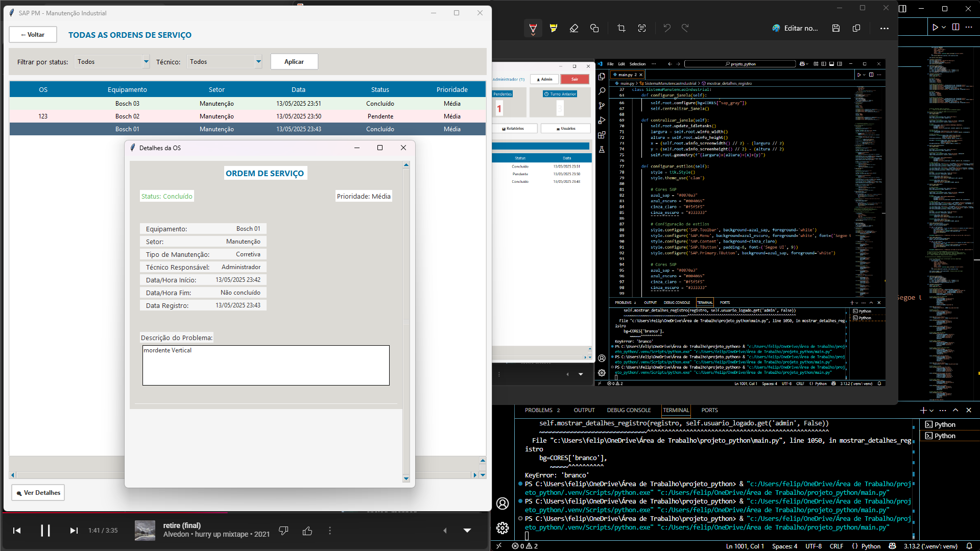This screenshot has width=980, height=551.
Task: Undo last annotation in Snipping Tool
Action: (667, 28)
